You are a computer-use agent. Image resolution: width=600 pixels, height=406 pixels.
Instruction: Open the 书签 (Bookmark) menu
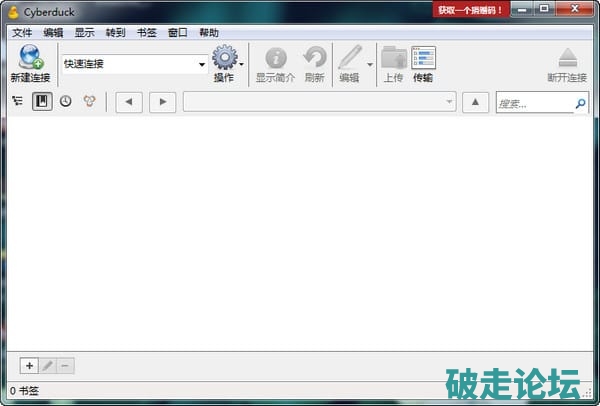146,32
